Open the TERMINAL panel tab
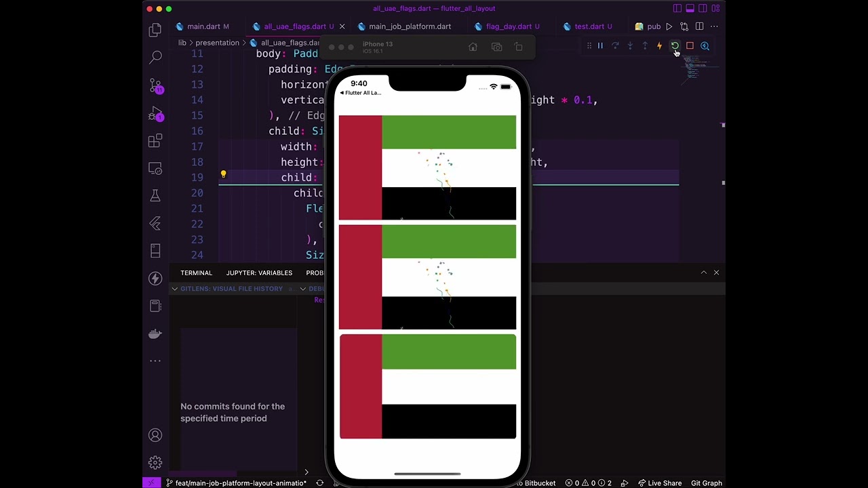 pyautogui.click(x=196, y=272)
